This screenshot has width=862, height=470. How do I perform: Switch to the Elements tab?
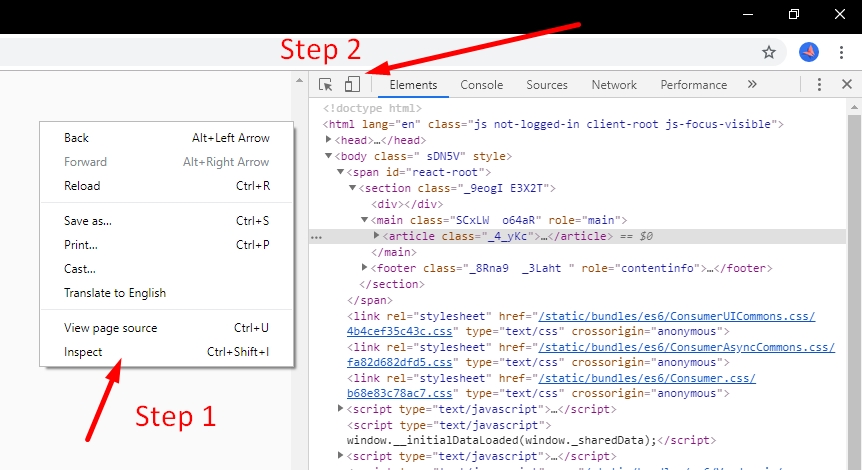[x=413, y=85]
